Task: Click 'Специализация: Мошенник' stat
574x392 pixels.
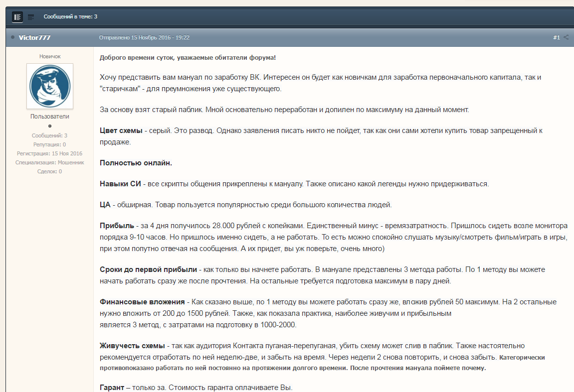Action: (x=50, y=162)
